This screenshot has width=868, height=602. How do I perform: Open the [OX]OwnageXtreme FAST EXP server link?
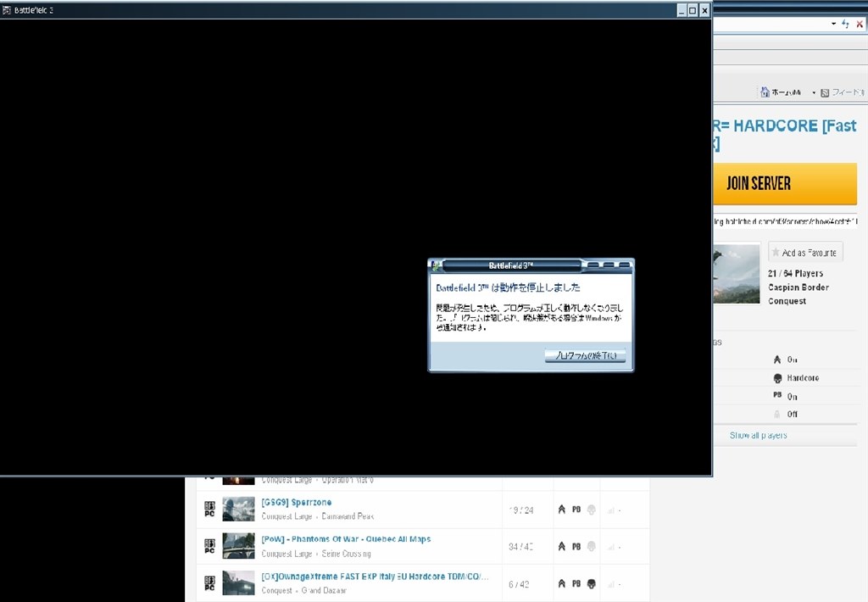pyautogui.click(x=375, y=577)
